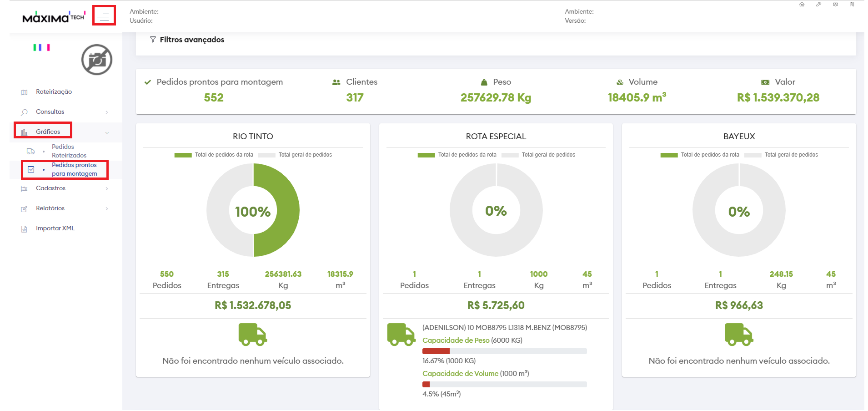Click the truck icon in RIO TINTO card

[252, 335]
